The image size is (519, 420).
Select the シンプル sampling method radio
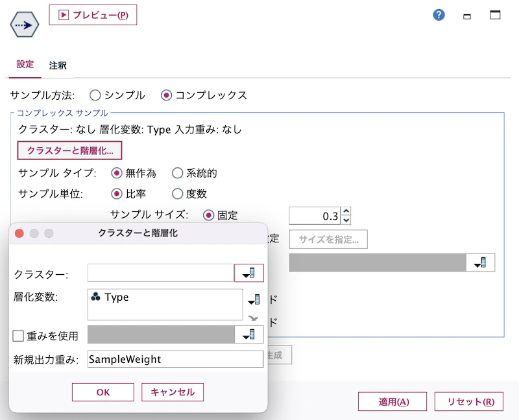[x=95, y=95]
